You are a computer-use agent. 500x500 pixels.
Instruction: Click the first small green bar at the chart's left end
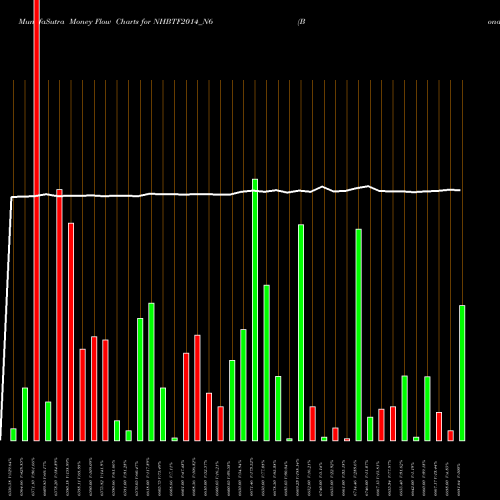pos(13,435)
